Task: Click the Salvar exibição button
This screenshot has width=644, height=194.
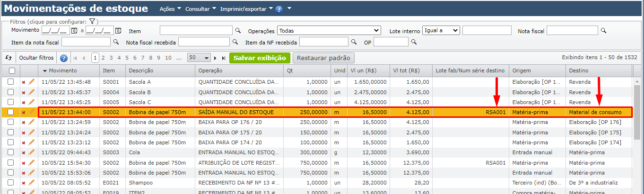Action: [x=260, y=58]
